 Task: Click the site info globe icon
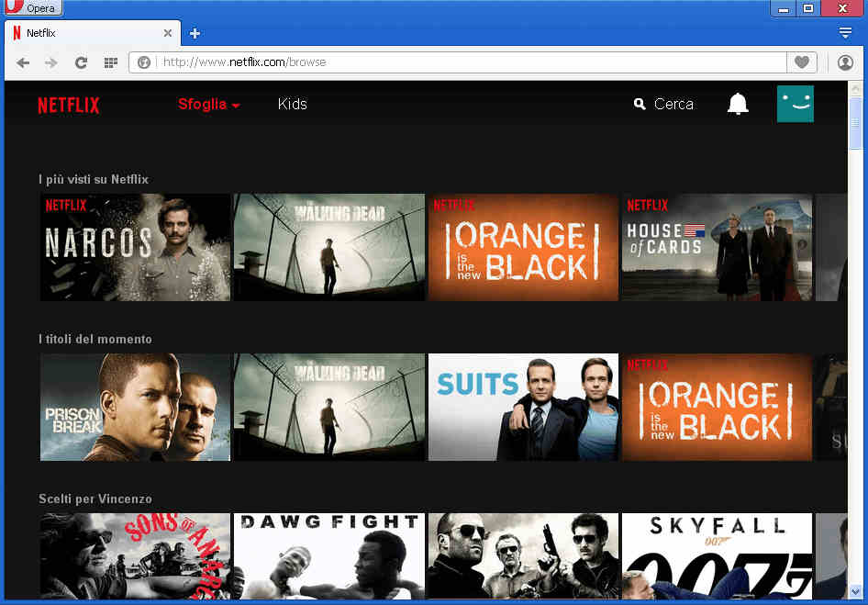(x=144, y=62)
